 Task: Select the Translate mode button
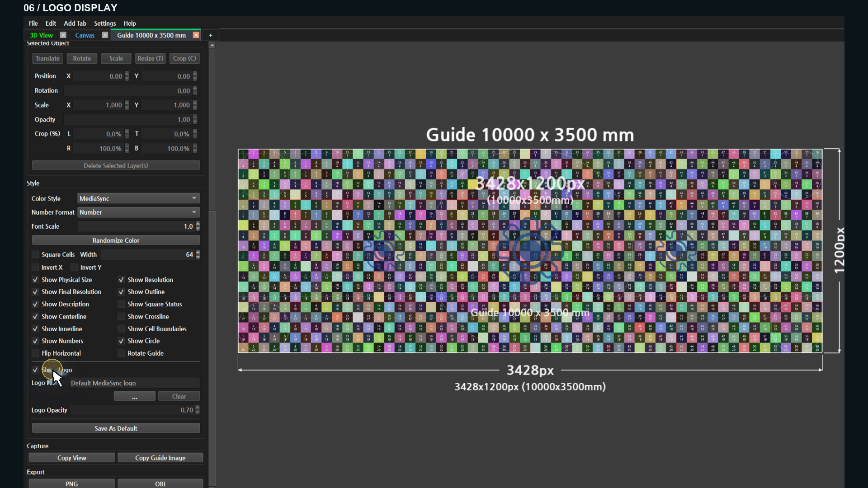[x=47, y=59]
